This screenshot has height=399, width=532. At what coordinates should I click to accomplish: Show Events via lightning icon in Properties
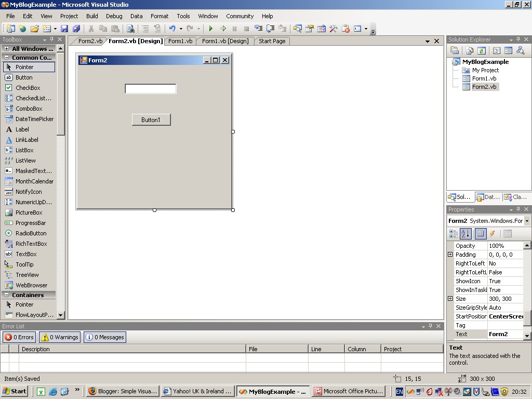pyautogui.click(x=492, y=233)
